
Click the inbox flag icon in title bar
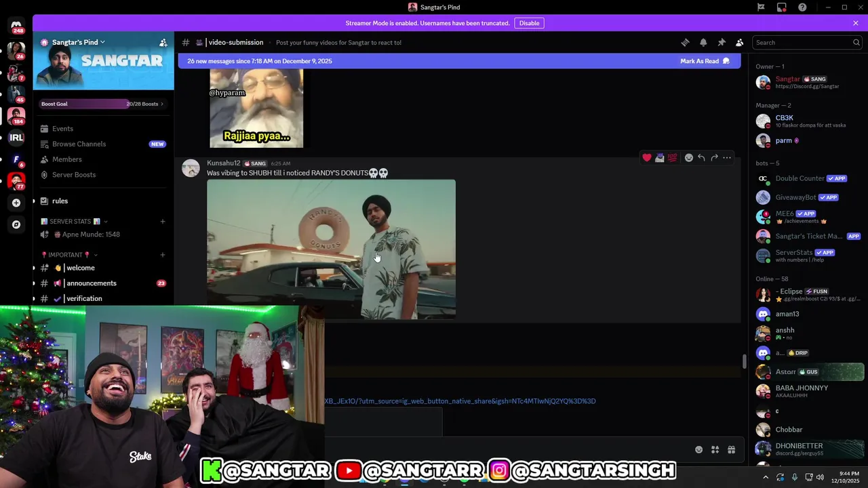click(x=761, y=7)
